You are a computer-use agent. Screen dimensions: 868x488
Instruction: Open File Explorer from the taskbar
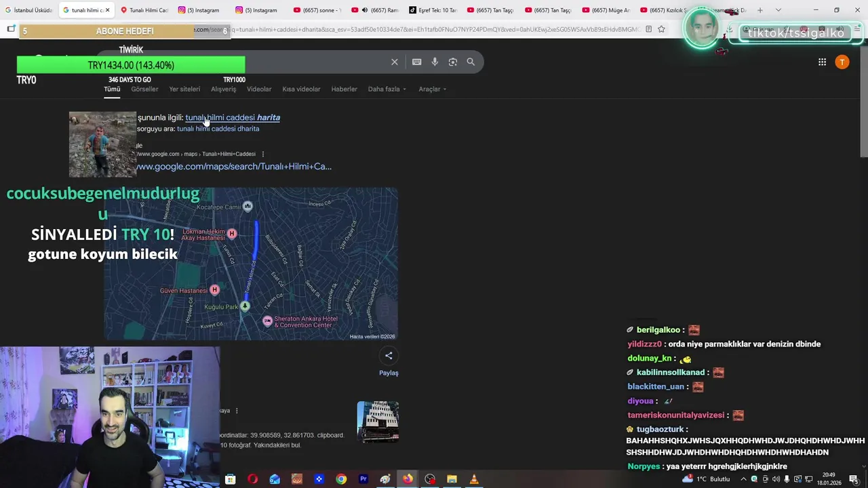click(452, 479)
